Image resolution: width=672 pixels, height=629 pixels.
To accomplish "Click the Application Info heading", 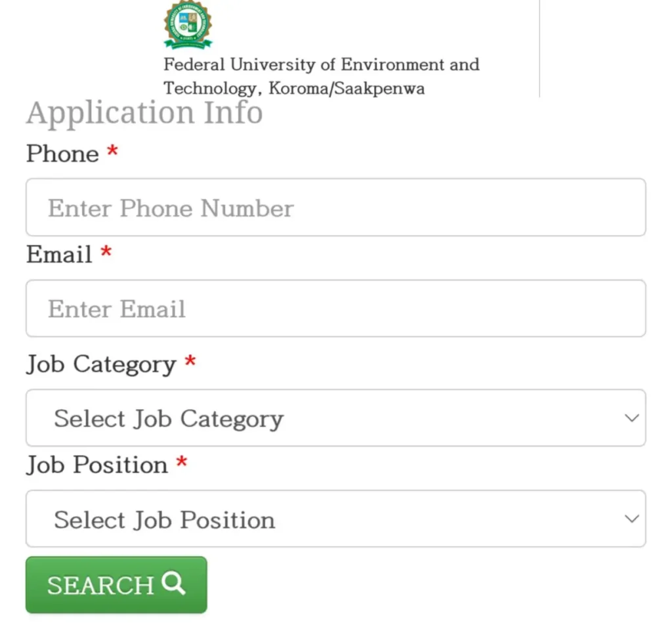I will (144, 113).
